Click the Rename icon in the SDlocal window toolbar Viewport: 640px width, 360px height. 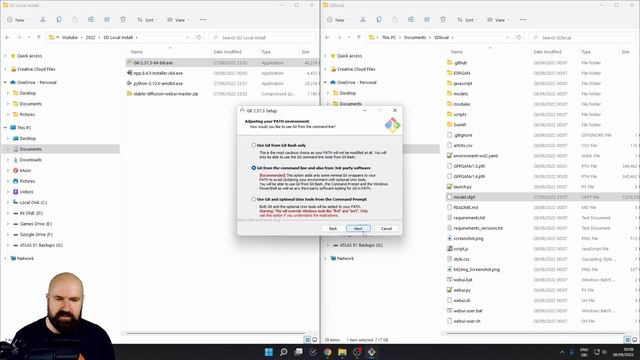pos(411,20)
